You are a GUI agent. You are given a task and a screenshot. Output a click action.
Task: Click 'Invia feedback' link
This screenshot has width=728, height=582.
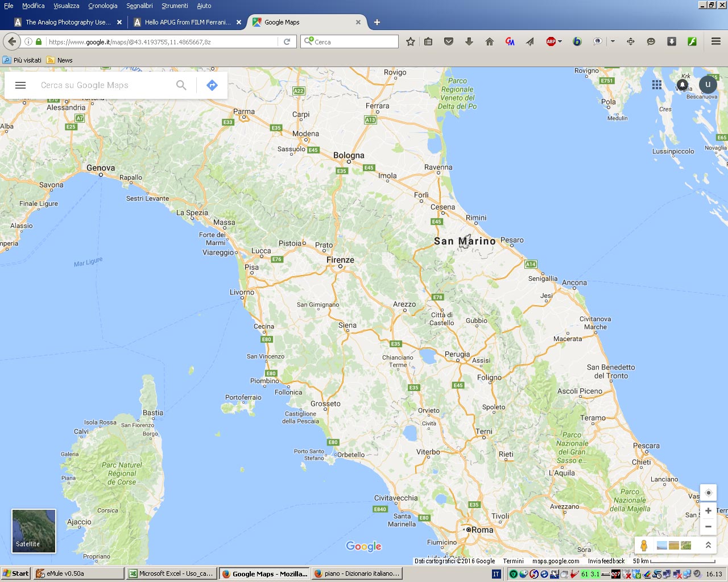pyautogui.click(x=606, y=561)
